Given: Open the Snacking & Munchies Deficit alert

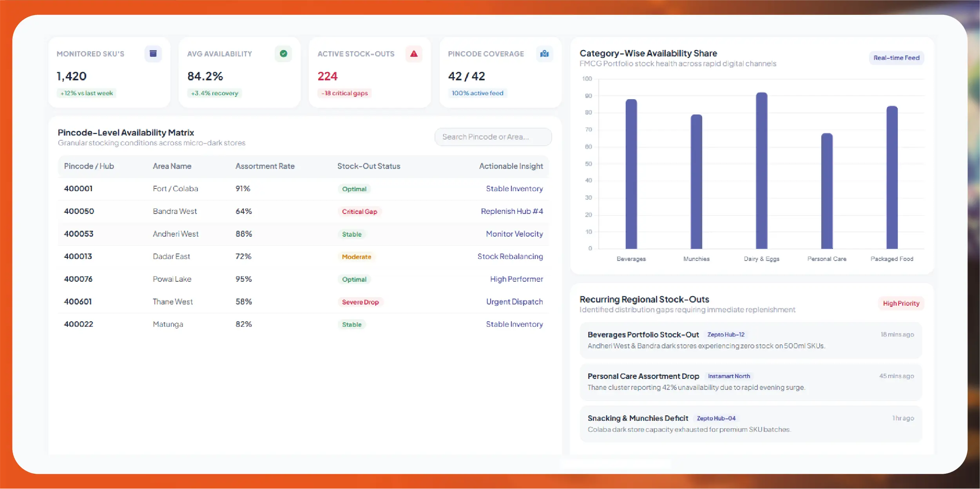Looking at the screenshot, I should (x=751, y=424).
